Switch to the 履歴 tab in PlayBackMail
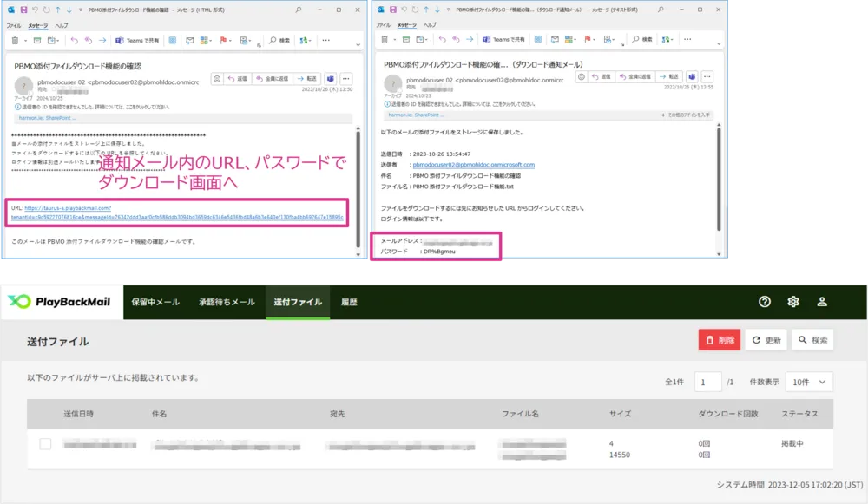Screen dimensions: 868x504 (349, 302)
